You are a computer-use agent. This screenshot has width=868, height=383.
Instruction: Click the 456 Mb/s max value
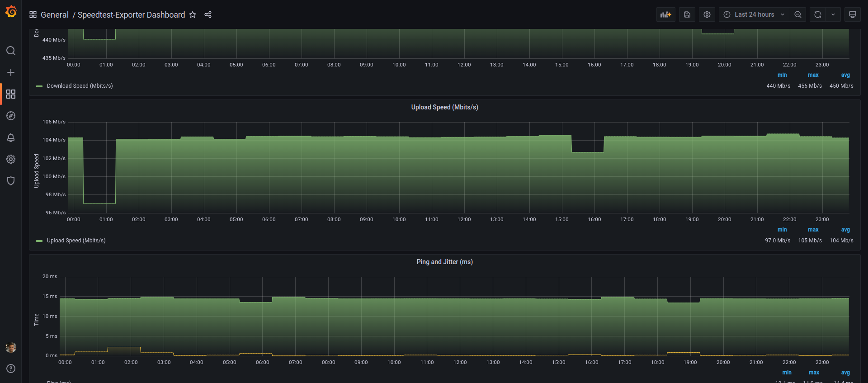[x=810, y=86]
